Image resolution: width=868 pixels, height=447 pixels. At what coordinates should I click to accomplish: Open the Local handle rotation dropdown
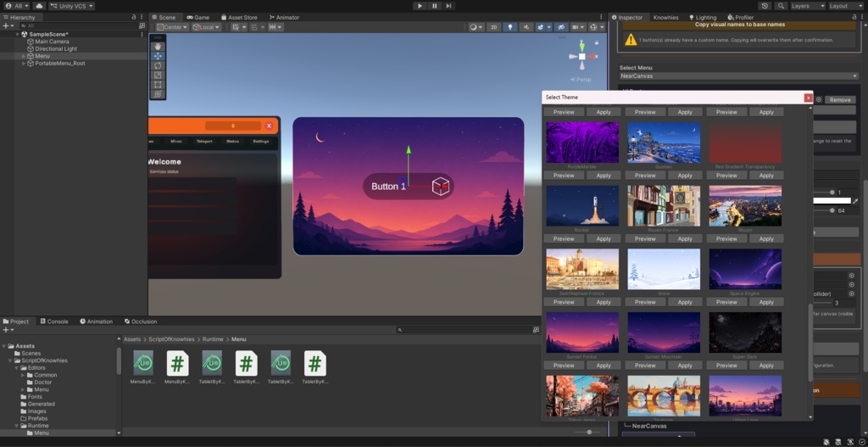207,27
